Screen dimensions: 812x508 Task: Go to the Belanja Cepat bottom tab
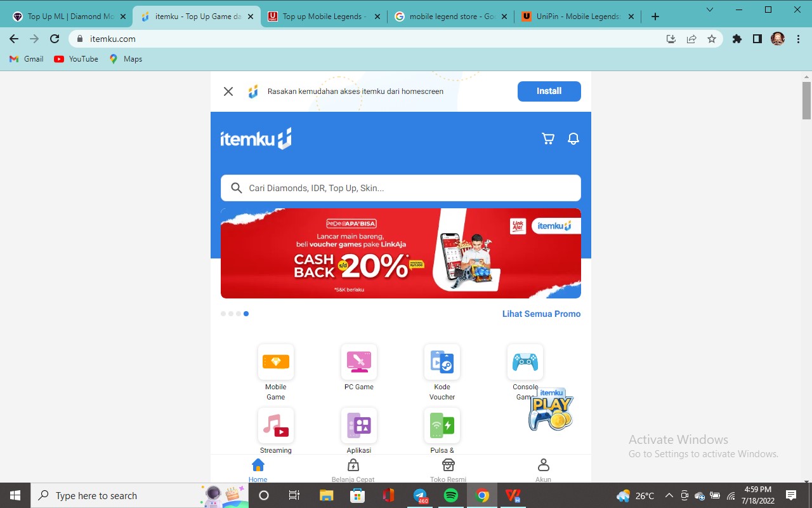click(353, 470)
